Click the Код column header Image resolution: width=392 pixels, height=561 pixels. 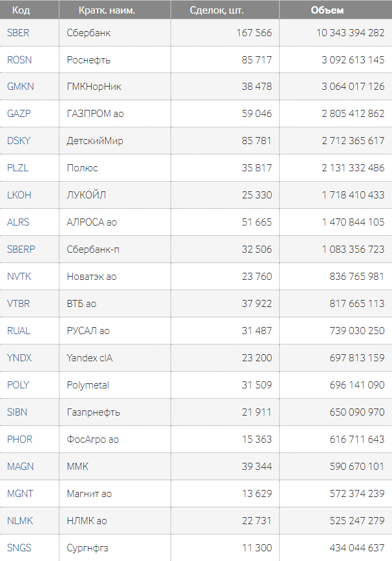(21, 10)
